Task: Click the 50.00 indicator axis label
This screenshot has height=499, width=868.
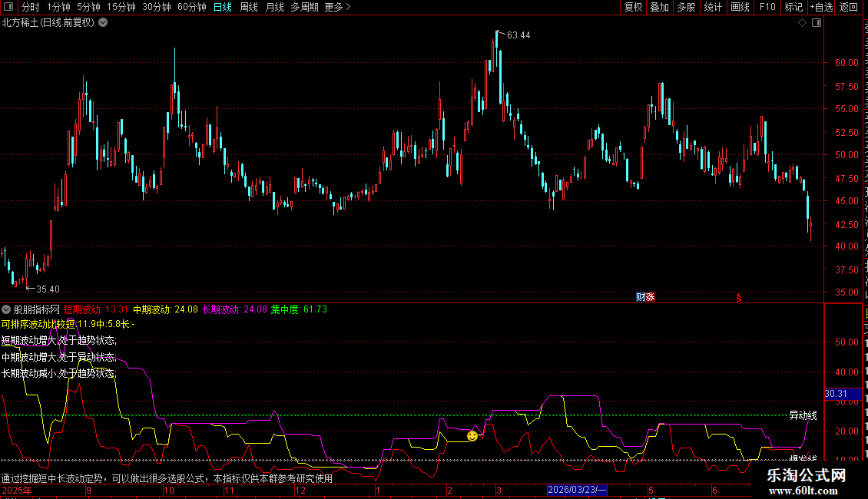Action: tap(847, 342)
